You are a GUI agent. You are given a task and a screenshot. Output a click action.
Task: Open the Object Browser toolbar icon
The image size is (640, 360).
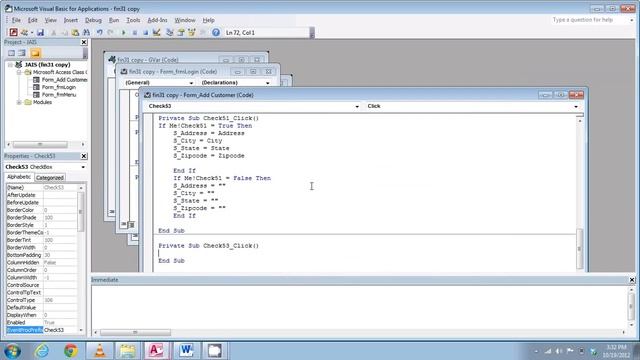(x=191, y=32)
